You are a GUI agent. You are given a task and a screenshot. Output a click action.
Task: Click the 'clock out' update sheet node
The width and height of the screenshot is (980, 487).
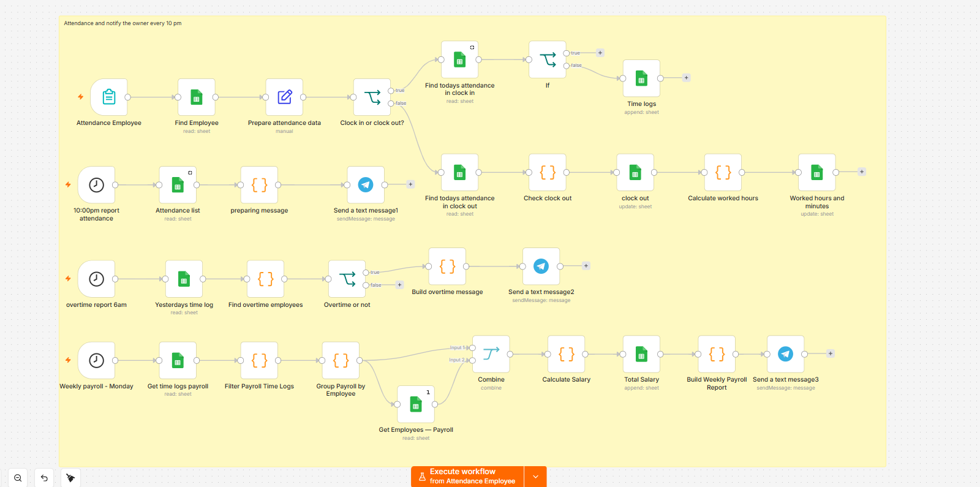tap(635, 172)
